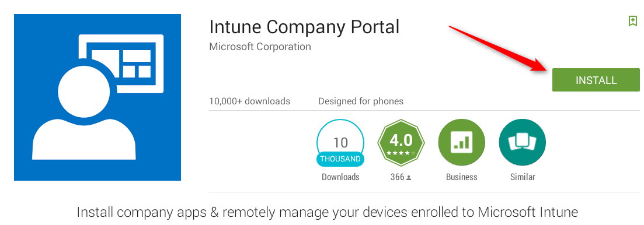Read the app description text

(x=328, y=212)
